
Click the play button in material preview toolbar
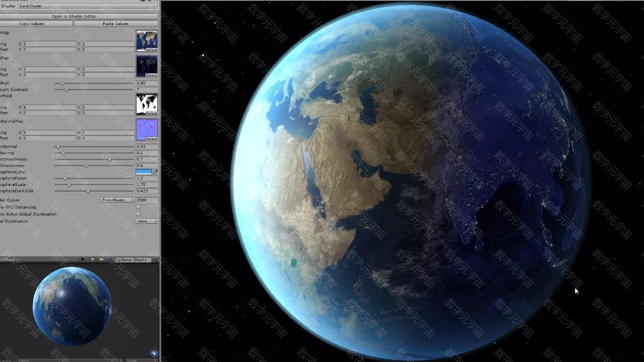83,259
